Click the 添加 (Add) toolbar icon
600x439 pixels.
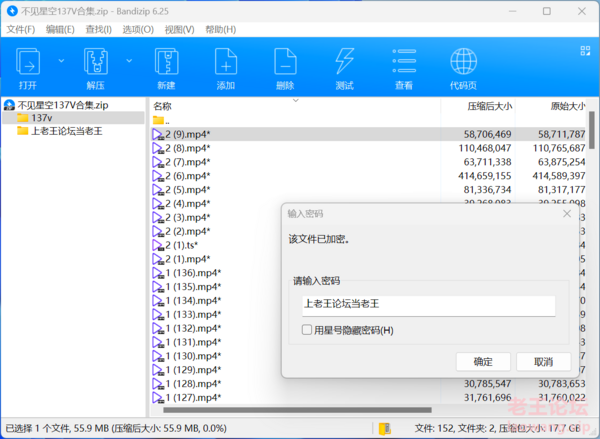point(226,61)
